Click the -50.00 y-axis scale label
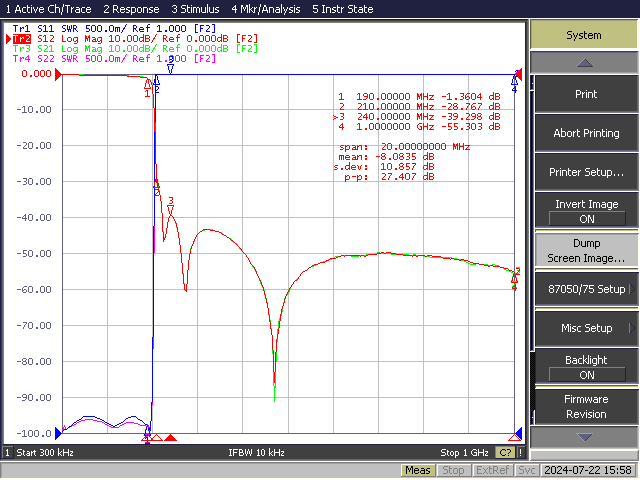This screenshot has height=480, width=640. click(34, 253)
